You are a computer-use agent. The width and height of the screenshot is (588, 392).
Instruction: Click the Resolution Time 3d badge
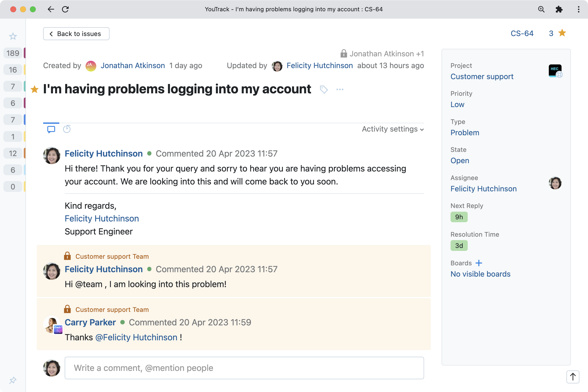459,245
